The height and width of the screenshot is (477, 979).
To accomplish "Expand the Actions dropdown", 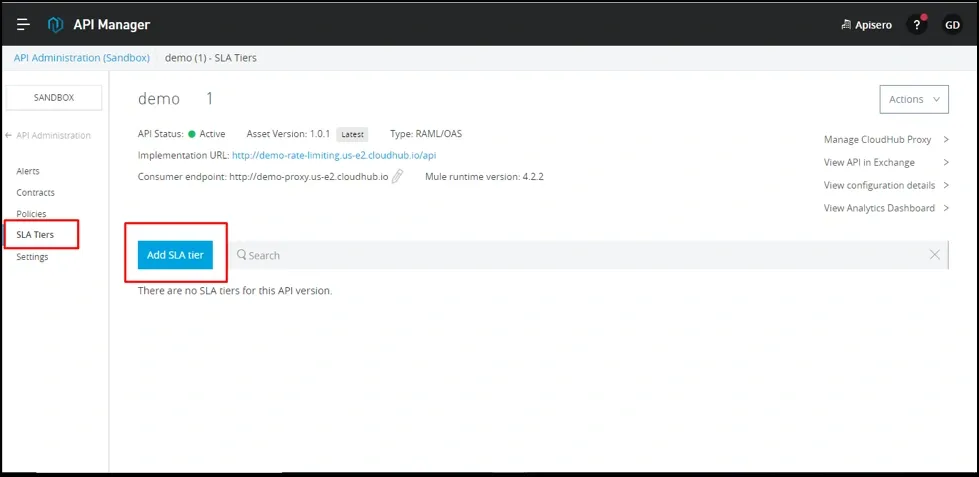I will pos(914,99).
